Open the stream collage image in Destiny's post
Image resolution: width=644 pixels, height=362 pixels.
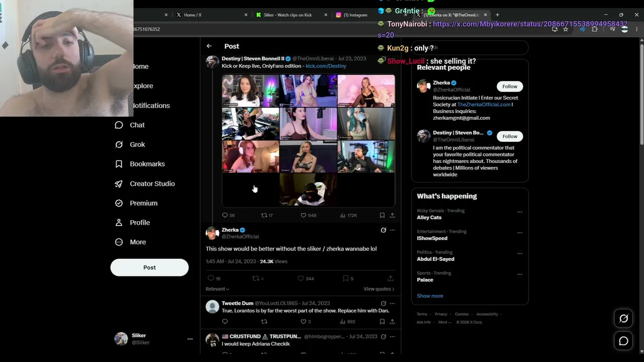[x=308, y=141]
